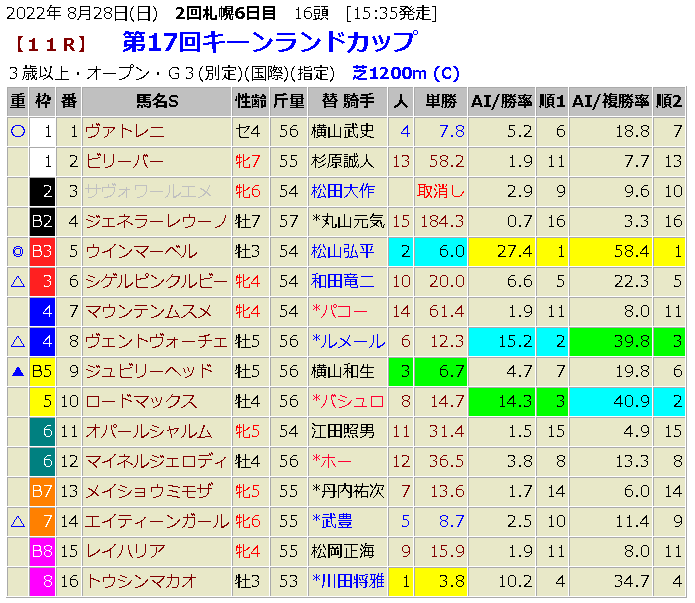Click the black B2 frame badge
The image size is (695, 603).
point(42,221)
